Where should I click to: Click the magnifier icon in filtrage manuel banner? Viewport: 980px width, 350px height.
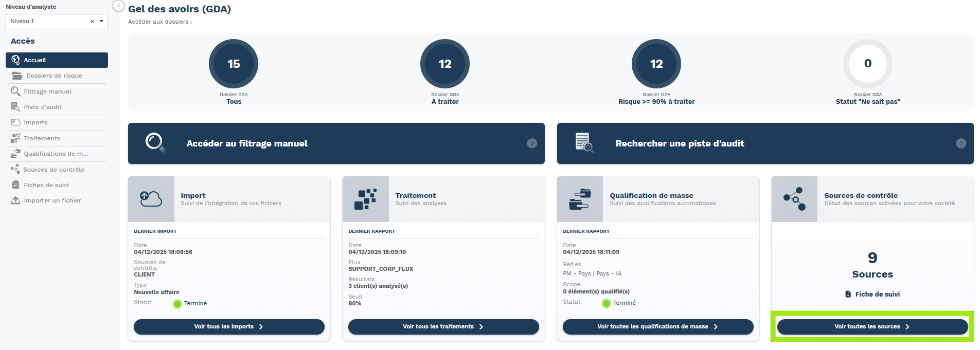click(155, 142)
